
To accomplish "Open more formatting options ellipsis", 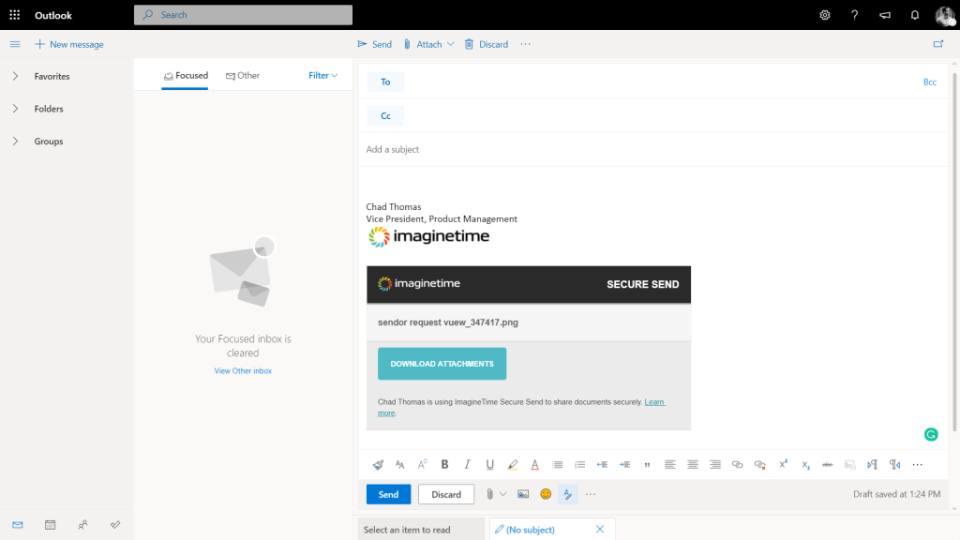I will [917, 465].
